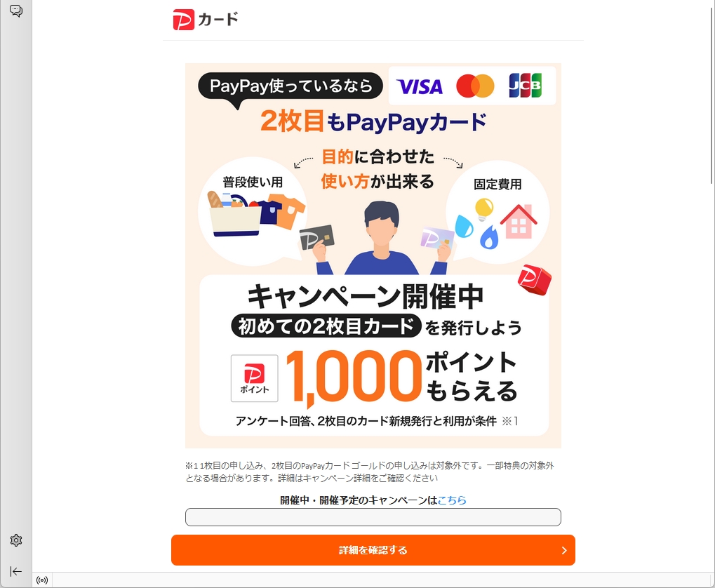The image size is (715, 588).
Task: Click the broadcast signal status icon
Action: [x=42, y=580]
